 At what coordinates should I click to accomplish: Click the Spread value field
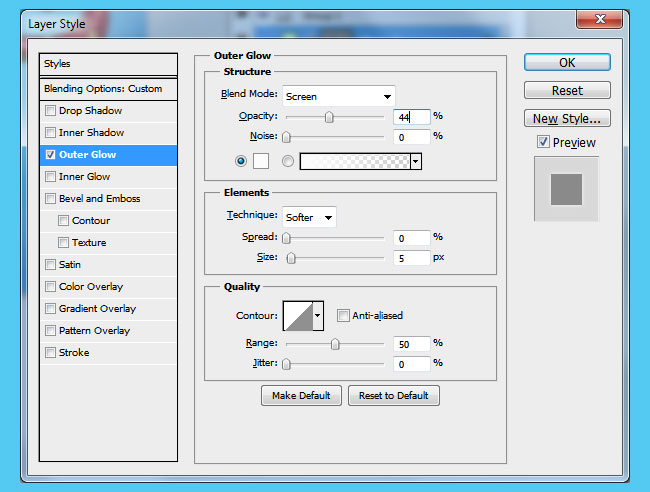(412, 238)
